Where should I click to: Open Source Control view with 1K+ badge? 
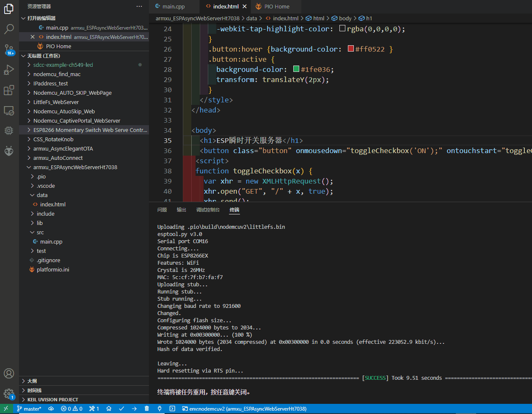[9, 49]
